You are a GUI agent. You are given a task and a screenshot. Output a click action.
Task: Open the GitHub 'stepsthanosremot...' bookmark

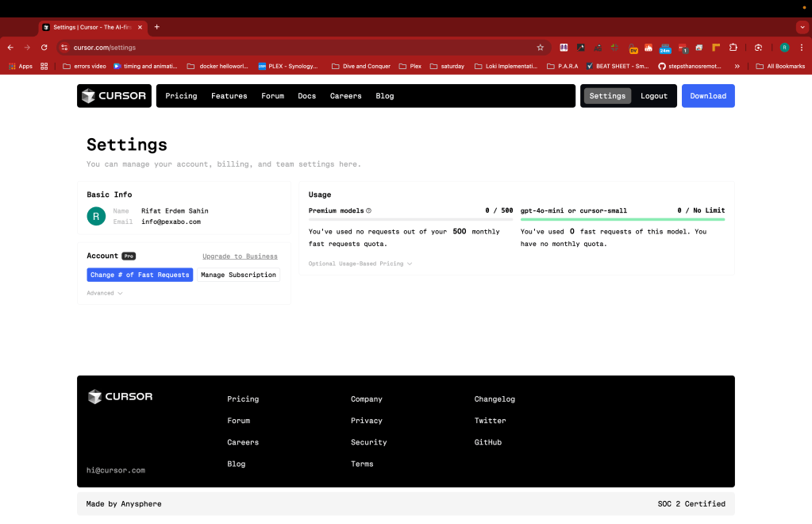click(689, 66)
